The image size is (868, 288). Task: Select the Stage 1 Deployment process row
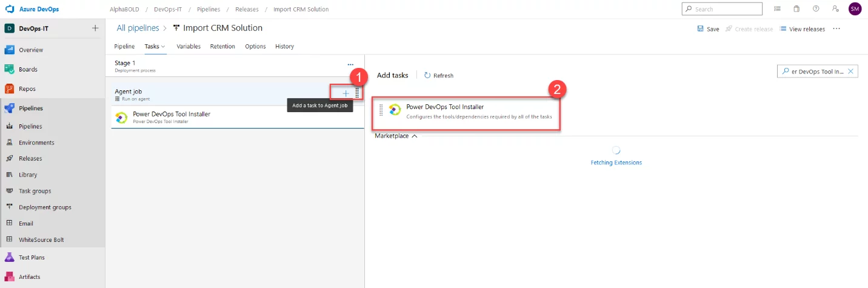coord(235,65)
